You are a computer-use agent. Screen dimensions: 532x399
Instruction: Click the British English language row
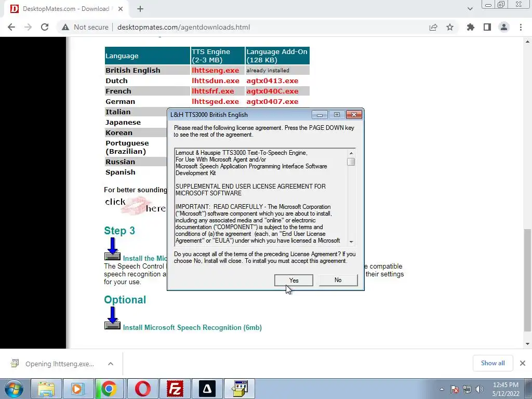[x=207, y=70]
